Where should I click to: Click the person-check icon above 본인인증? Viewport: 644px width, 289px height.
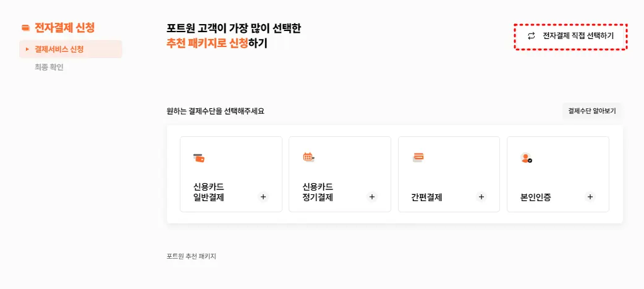click(x=526, y=158)
